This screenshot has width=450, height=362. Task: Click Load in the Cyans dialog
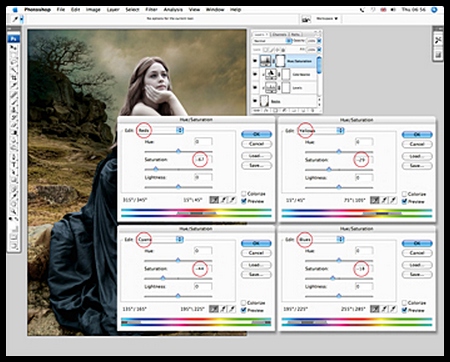[x=256, y=265]
